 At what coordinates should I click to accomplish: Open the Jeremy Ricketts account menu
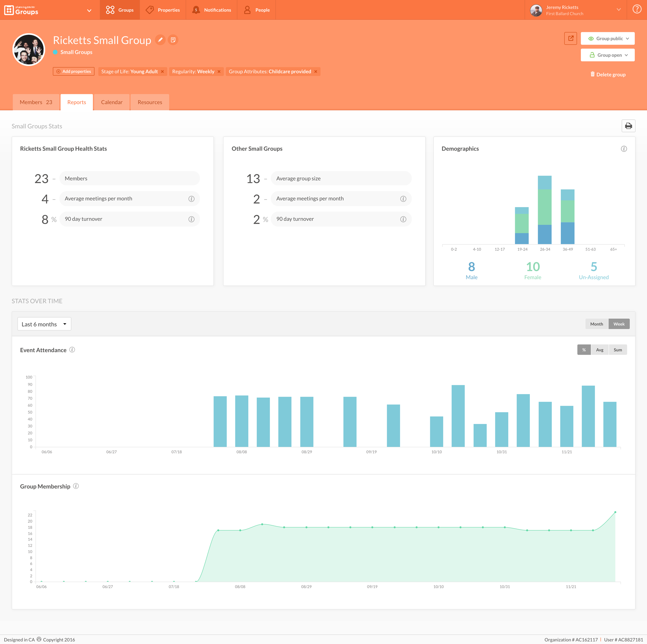coord(575,10)
